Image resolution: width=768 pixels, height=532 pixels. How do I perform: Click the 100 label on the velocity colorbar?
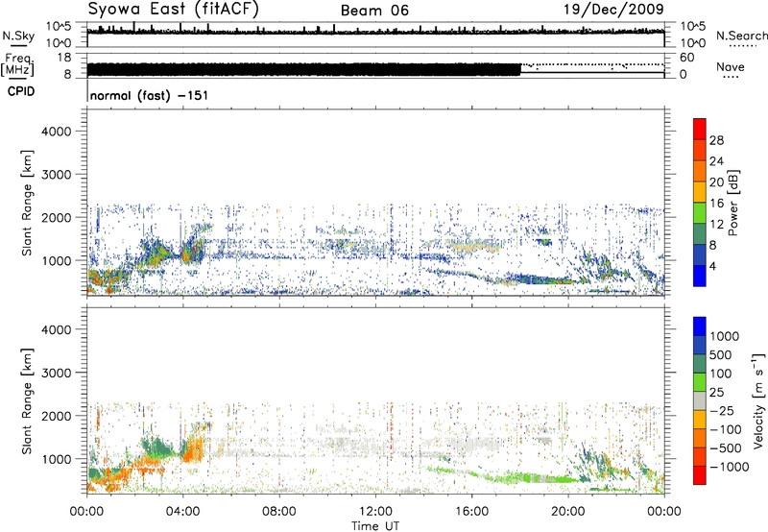[x=723, y=374]
